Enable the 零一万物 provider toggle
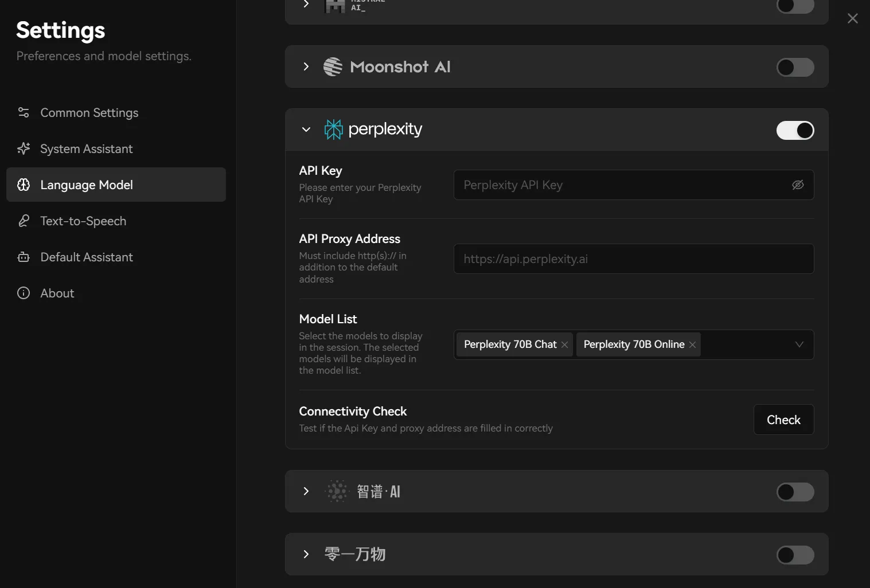870x588 pixels. (x=795, y=555)
